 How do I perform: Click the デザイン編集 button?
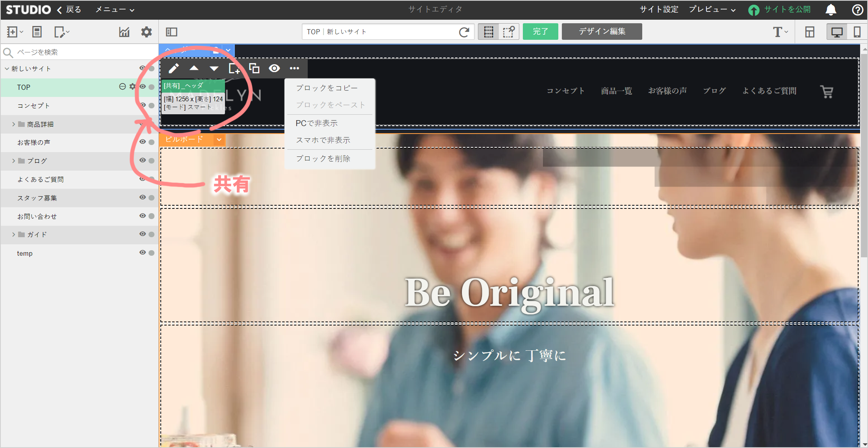602,32
